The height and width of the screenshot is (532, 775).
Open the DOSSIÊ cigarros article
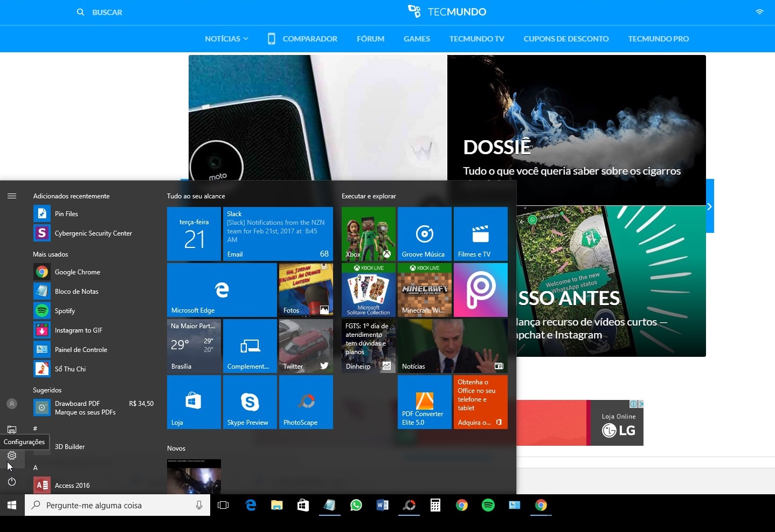click(x=577, y=130)
